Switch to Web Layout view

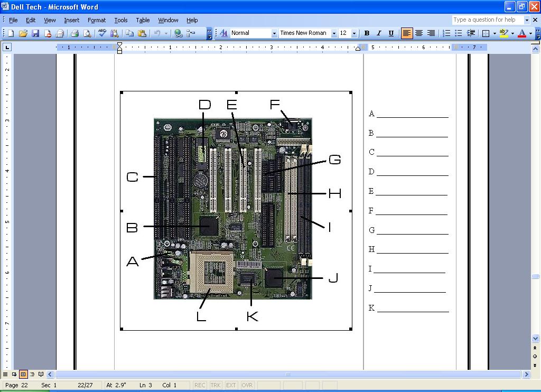click(14, 374)
